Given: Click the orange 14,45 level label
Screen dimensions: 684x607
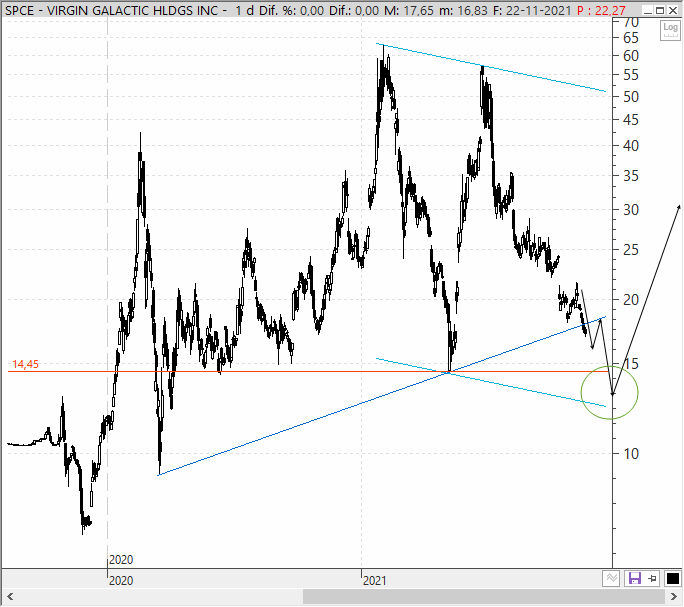Looking at the screenshot, I should (25, 364).
